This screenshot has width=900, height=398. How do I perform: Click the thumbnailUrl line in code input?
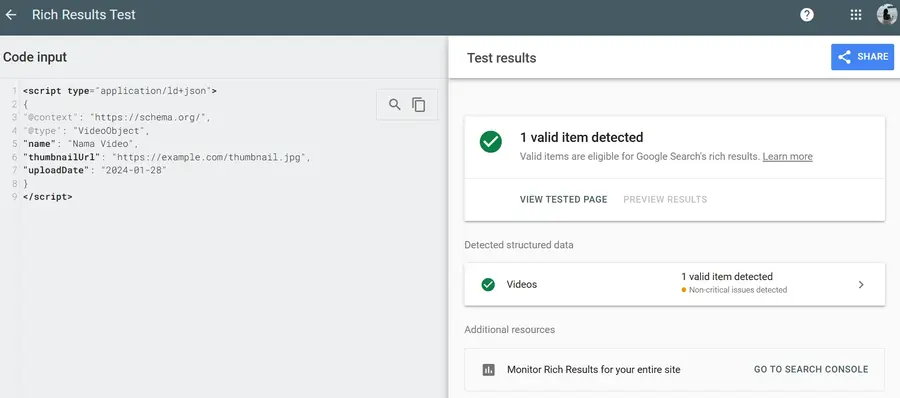[166, 157]
